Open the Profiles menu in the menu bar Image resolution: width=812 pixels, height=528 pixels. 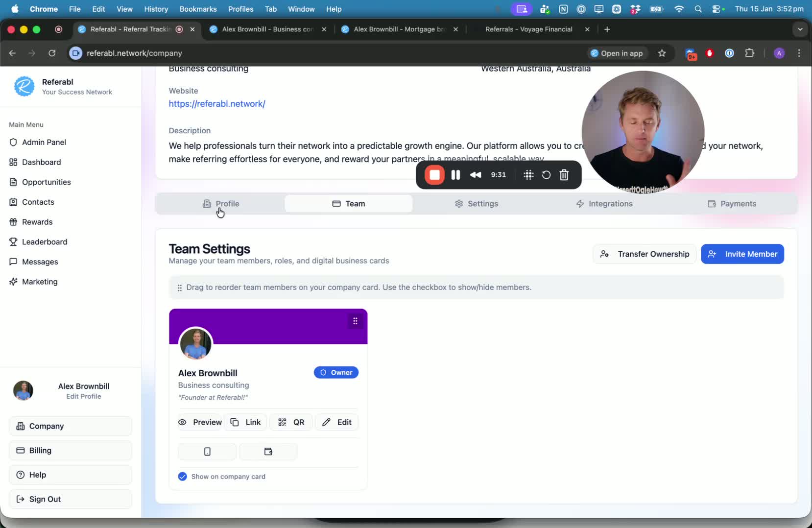(241, 9)
